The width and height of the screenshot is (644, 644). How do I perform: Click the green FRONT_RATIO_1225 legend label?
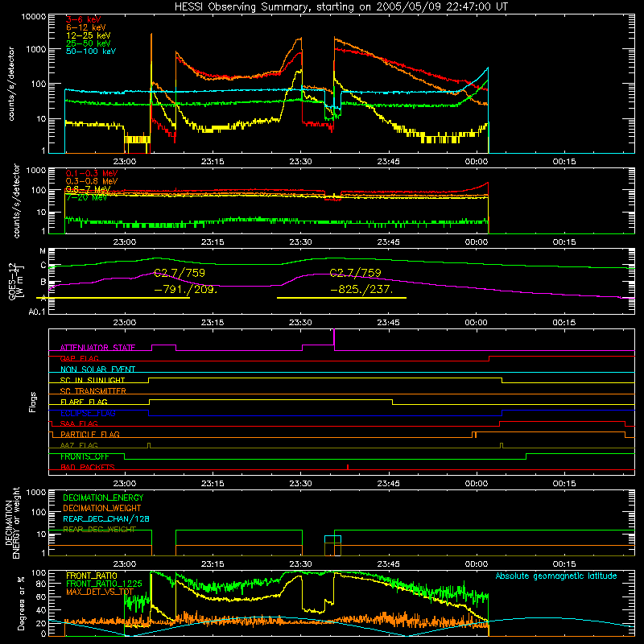pos(104,584)
